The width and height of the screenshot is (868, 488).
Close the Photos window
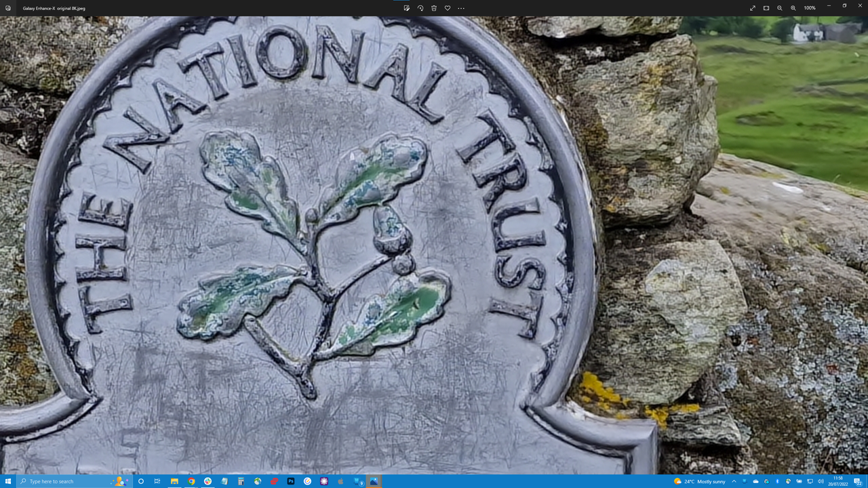859,7
